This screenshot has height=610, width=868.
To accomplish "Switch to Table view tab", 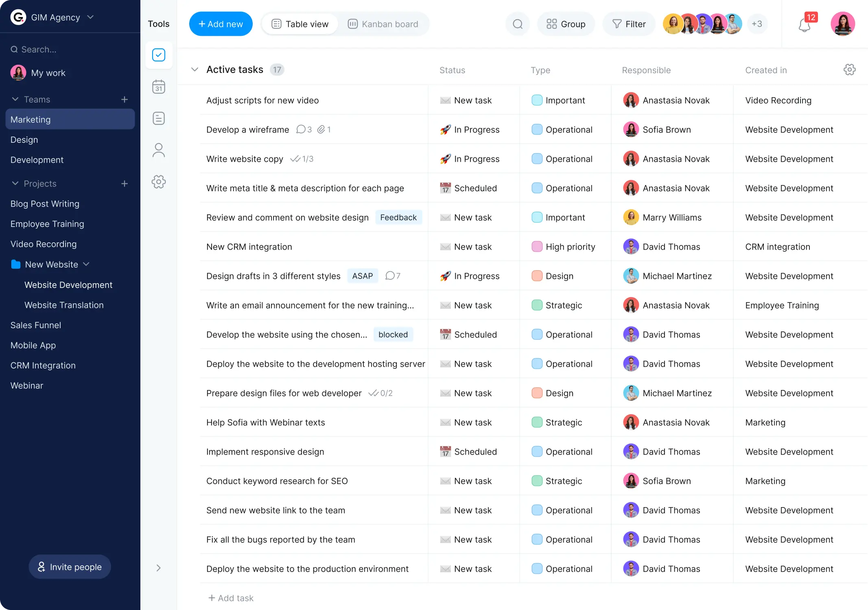I will [299, 24].
